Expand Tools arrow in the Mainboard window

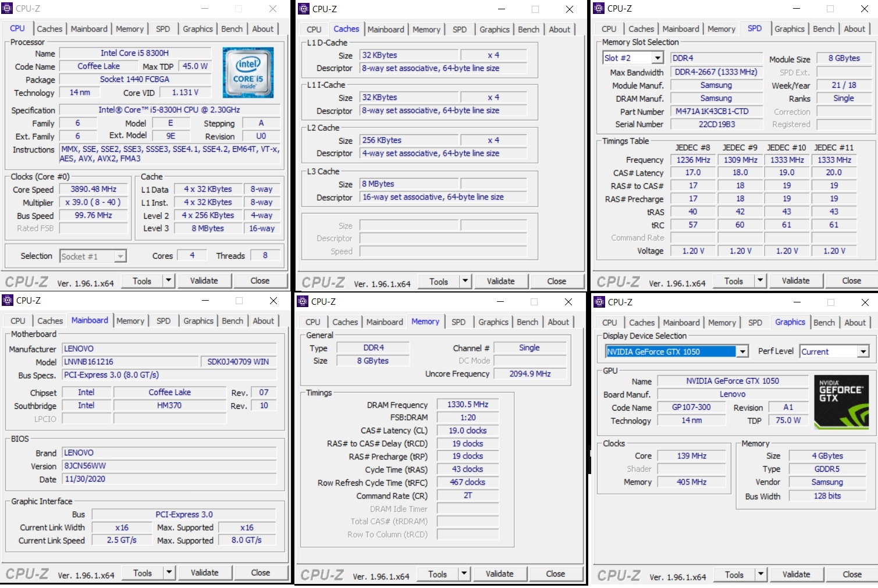tap(169, 572)
